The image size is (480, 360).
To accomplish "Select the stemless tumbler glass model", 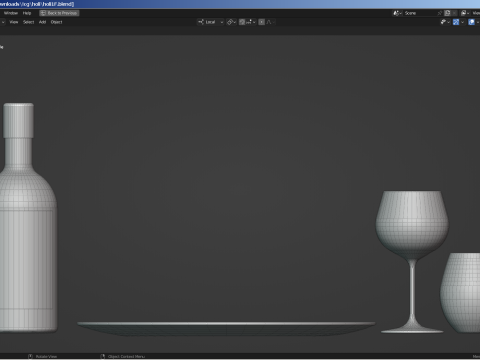I will click(x=461, y=293).
